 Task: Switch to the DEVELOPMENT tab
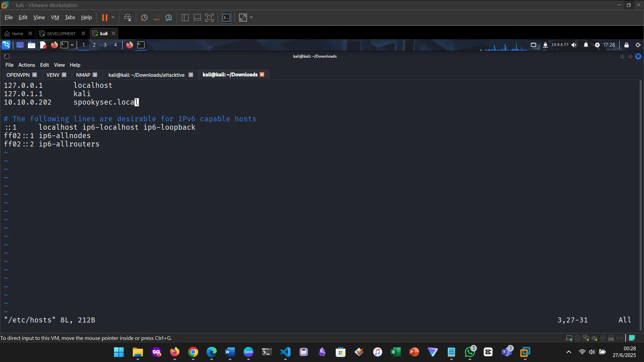coord(60,34)
